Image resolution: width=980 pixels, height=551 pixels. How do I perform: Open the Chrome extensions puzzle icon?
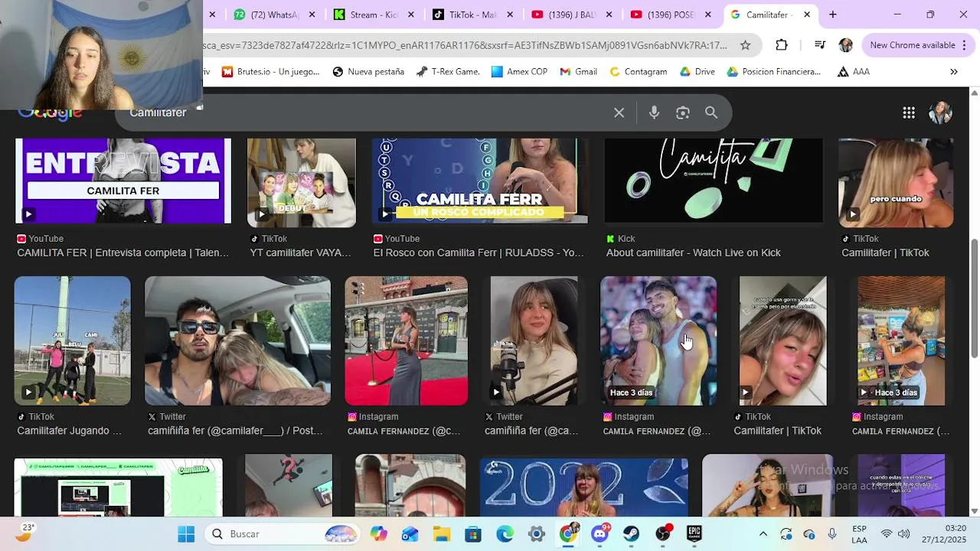coord(782,45)
